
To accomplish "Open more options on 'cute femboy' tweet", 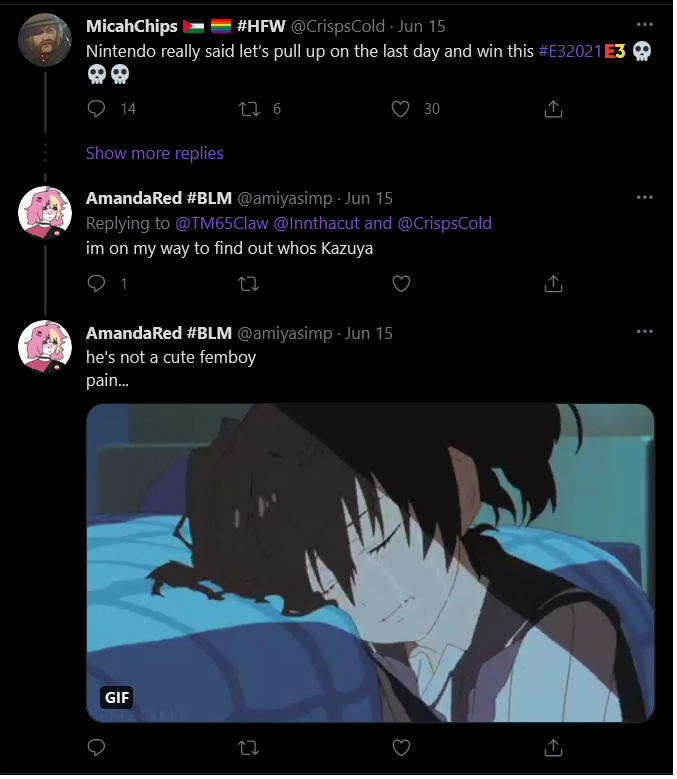I will pos(644,331).
